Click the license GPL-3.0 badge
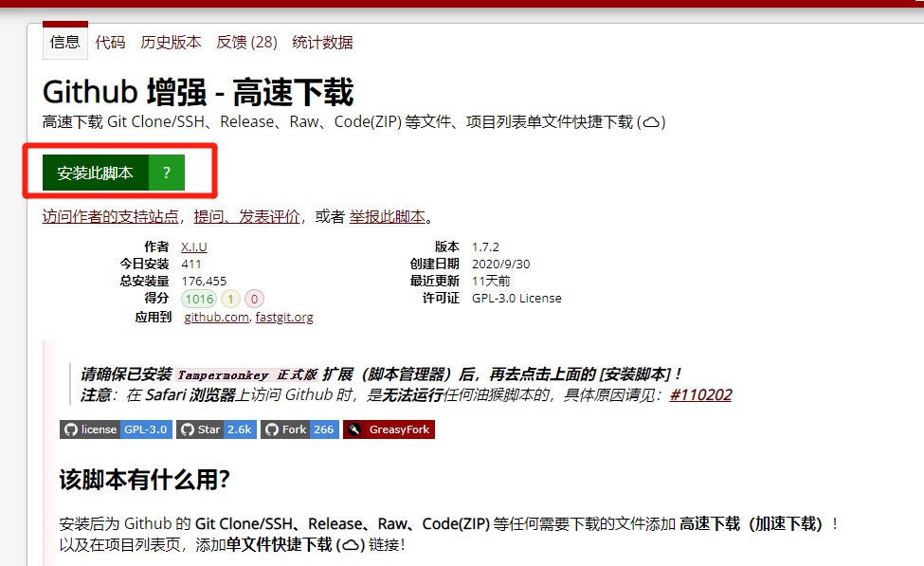Image resolution: width=924 pixels, height=566 pixels. pyautogui.click(x=116, y=429)
